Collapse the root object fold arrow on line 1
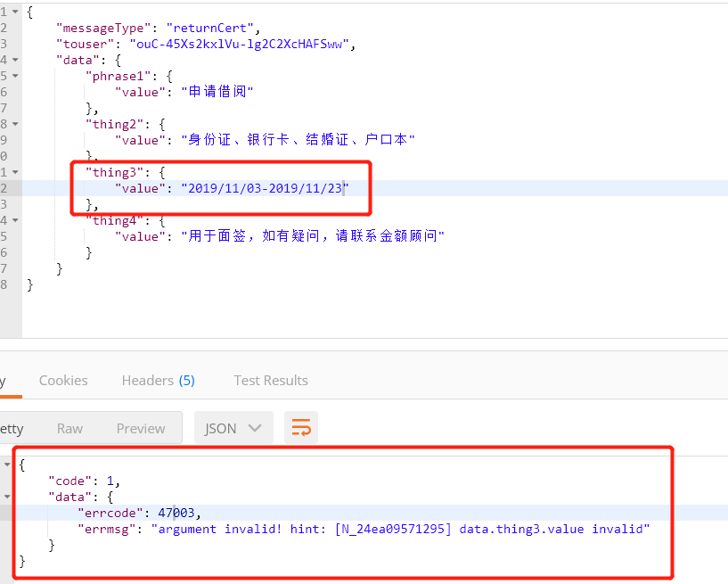 pos(15,12)
